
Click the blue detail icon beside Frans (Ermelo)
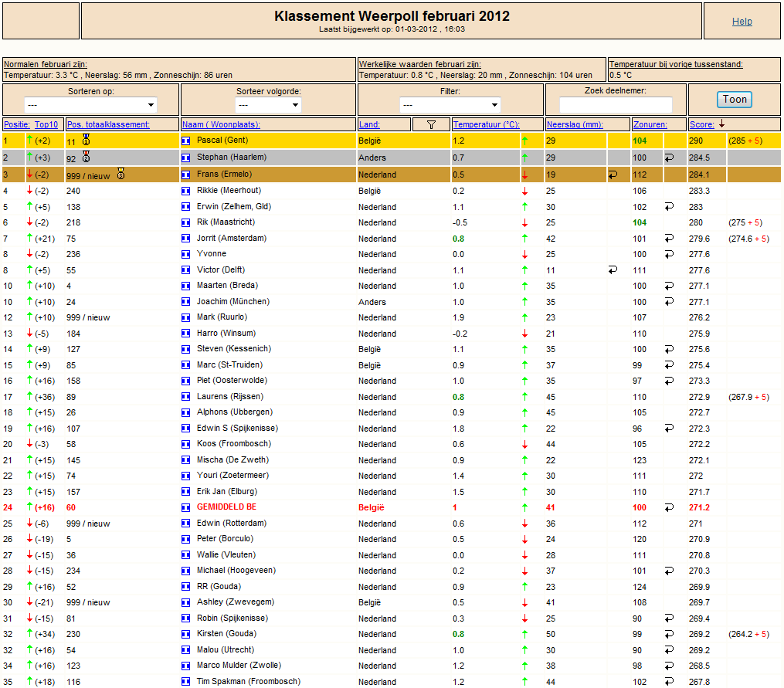[185, 175]
